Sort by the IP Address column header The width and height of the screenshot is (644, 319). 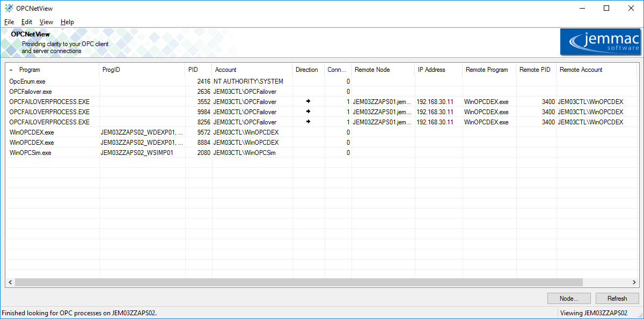coord(439,70)
